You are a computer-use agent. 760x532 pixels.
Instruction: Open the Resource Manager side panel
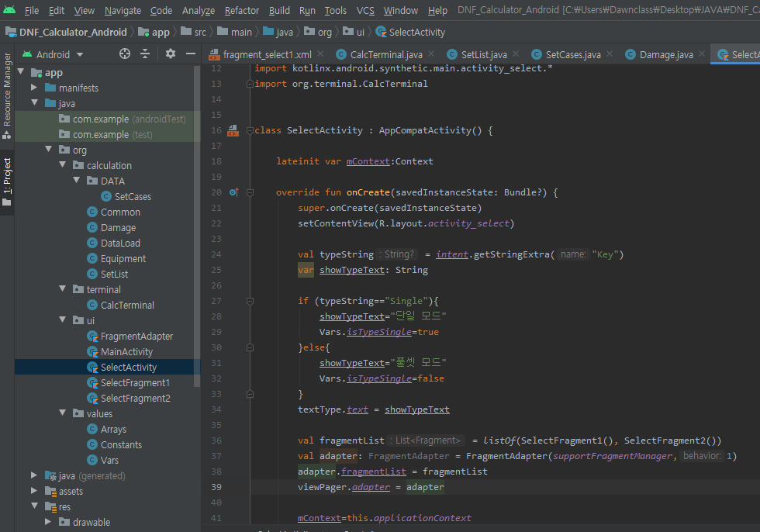[x=7, y=95]
